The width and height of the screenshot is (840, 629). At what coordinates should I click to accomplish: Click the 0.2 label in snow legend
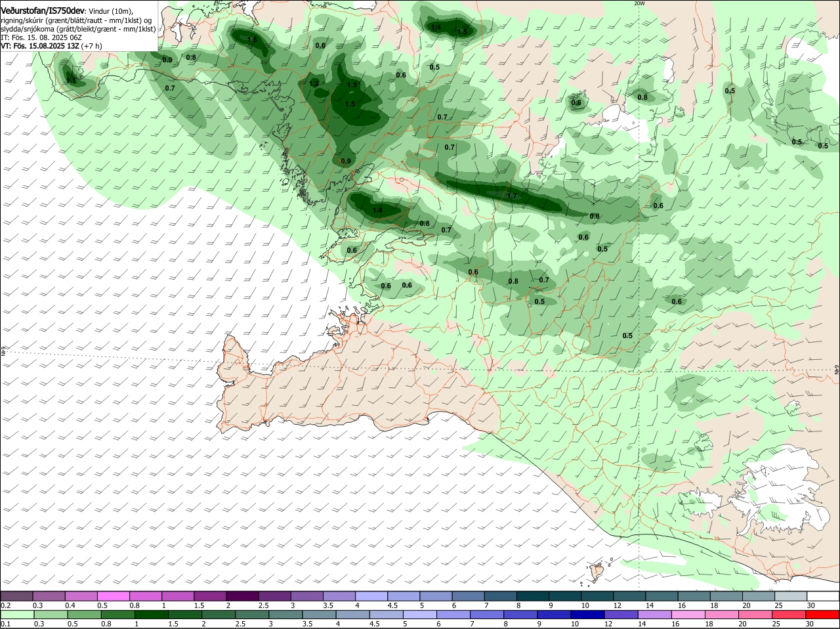point(5,605)
